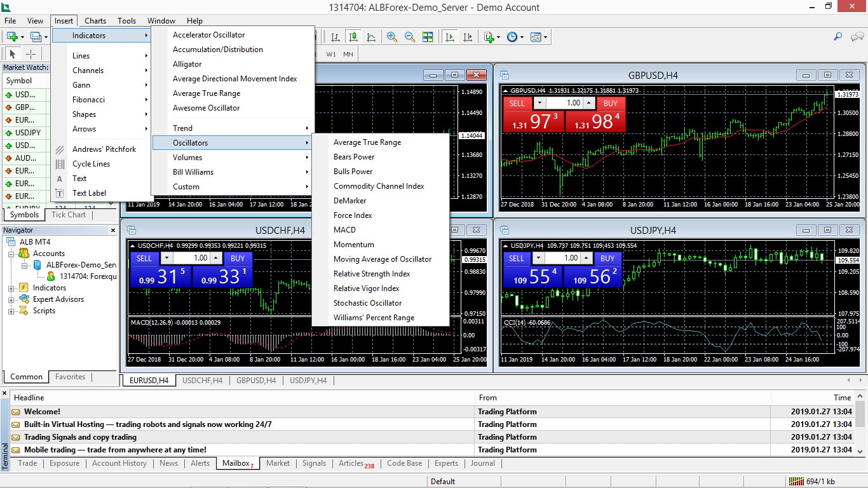Switch to the Tick Chart tab
Image resolution: width=868 pixels, height=488 pixels.
69,214
